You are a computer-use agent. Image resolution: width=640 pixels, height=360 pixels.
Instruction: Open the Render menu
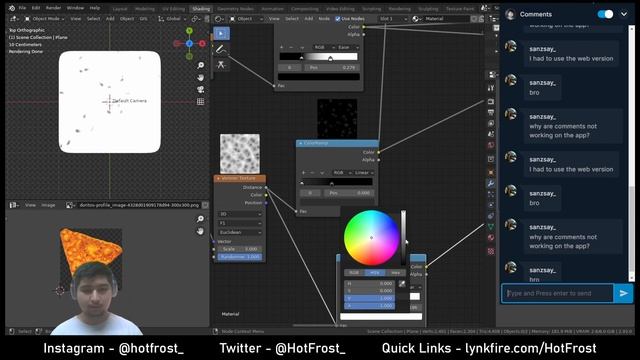[53, 8]
